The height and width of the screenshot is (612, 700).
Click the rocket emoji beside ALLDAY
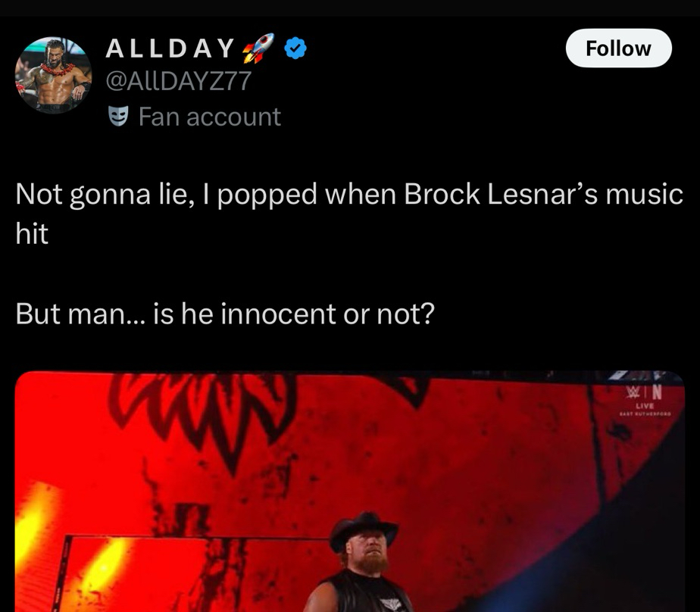(x=258, y=48)
